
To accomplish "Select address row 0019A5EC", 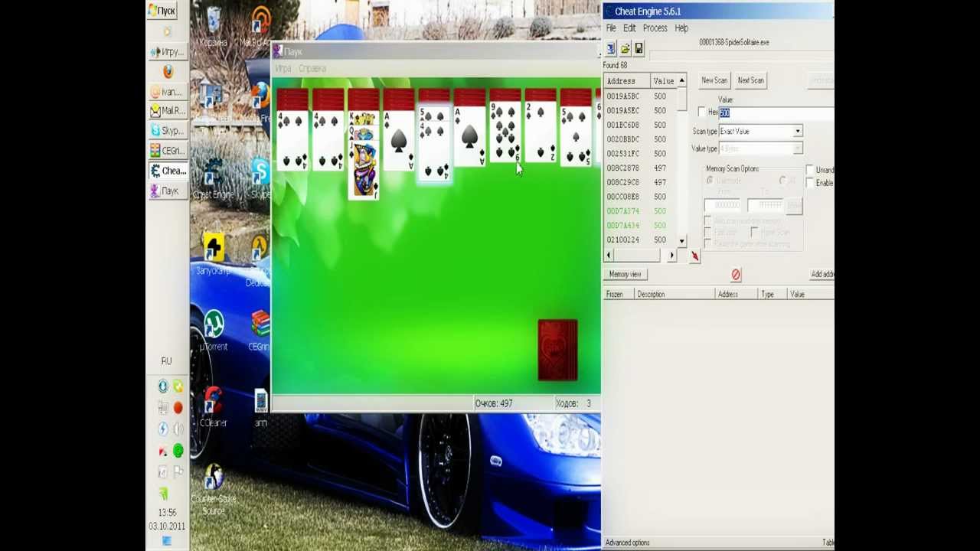I will (641, 111).
